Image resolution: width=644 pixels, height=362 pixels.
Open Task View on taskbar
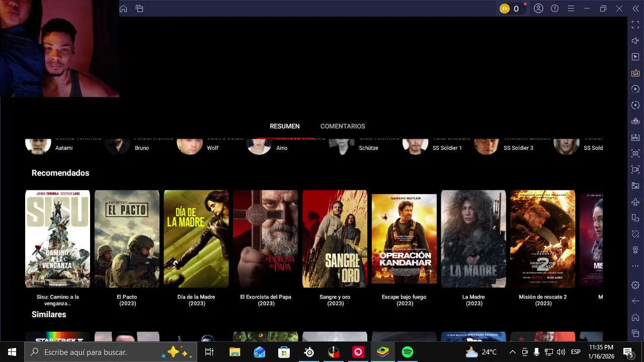(x=209, y=352)
